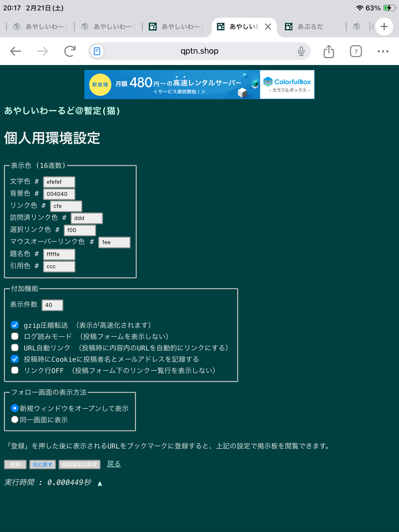The height and width of the screenshot is (532, 399).
Task: Open the share sheet icon
Action: click(x=329, y=51)
